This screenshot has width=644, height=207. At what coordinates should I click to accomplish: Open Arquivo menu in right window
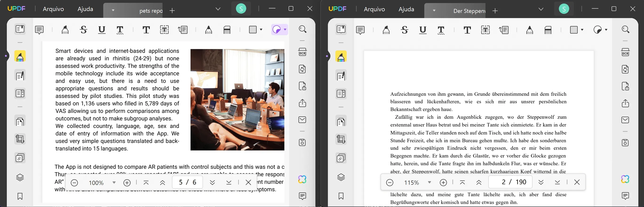click(374, 9)
